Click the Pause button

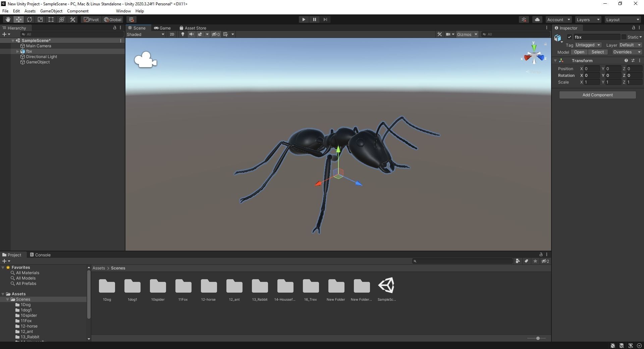314,19
